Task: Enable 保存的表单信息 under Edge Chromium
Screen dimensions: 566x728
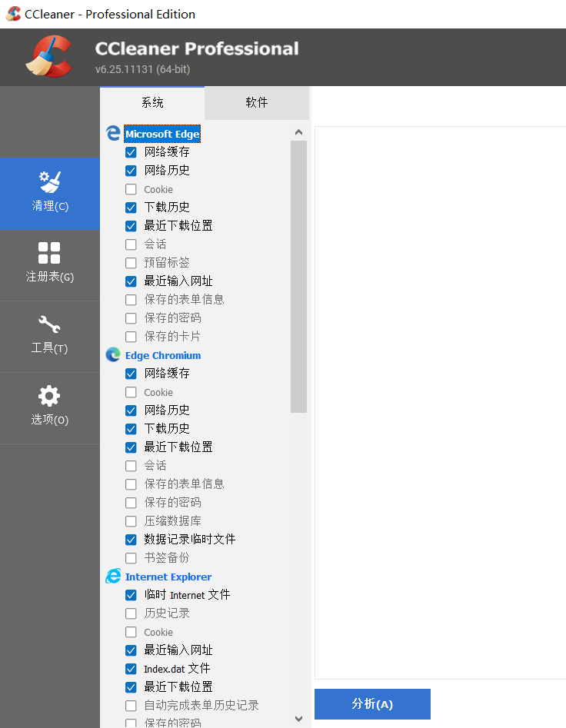Action: [x=131, y=484]
